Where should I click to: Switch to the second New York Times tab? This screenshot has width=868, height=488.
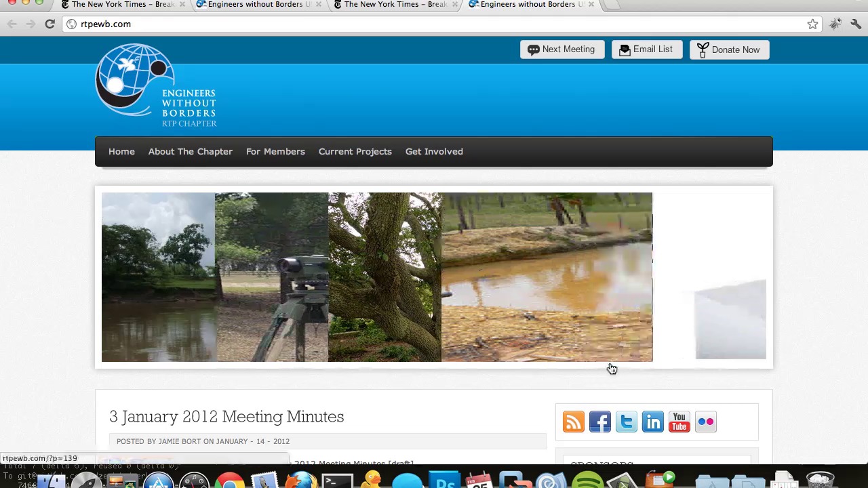pyautogui.click(x=395, y=5)
